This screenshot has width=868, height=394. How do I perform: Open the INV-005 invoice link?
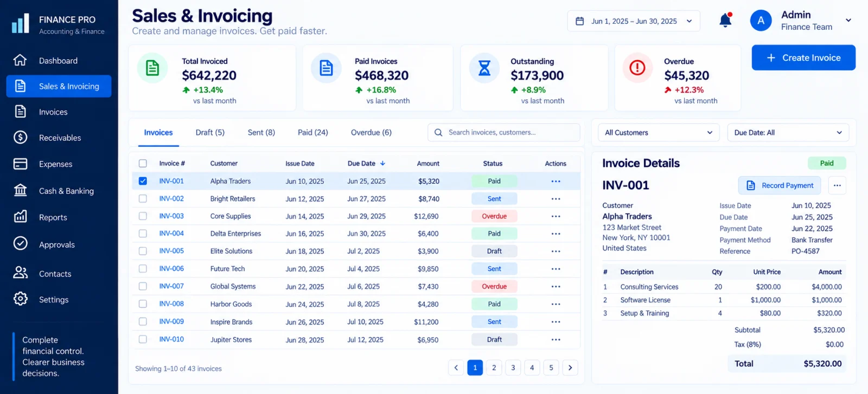171,251
